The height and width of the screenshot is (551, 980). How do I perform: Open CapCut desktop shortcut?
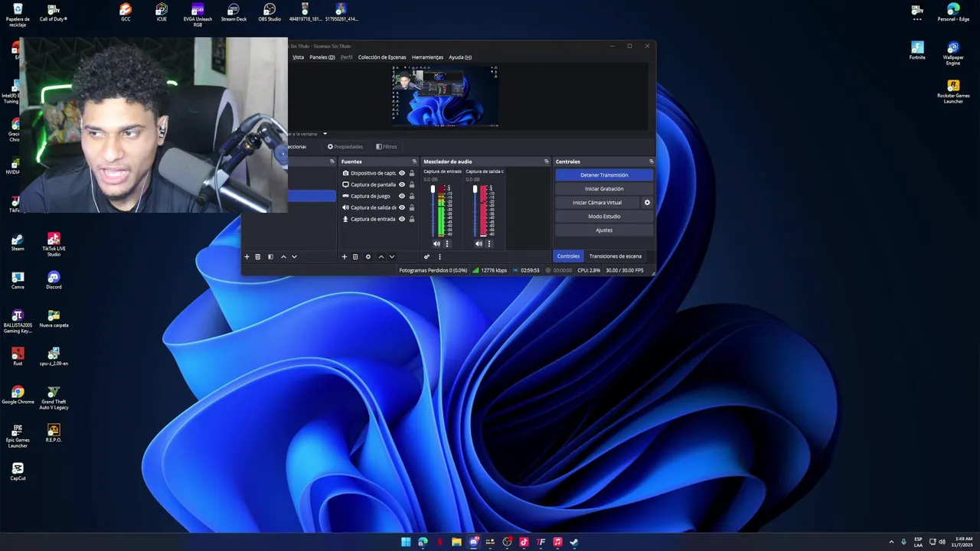[x=18, y=471]
